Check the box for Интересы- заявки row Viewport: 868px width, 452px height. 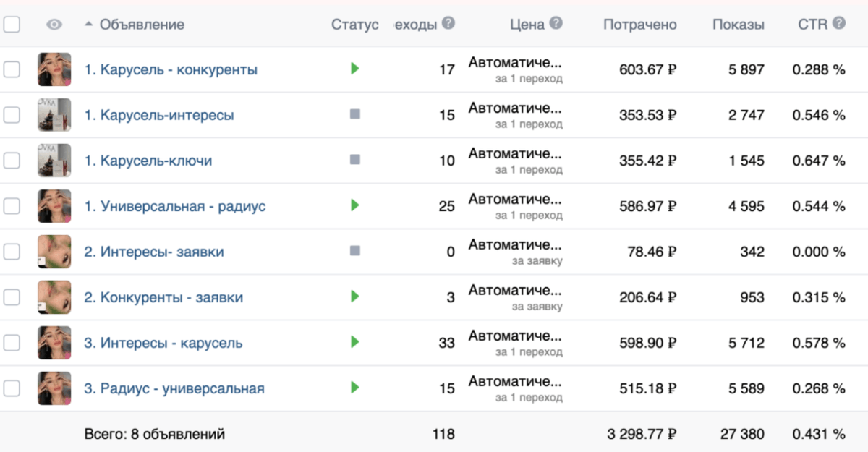(12, 252)
